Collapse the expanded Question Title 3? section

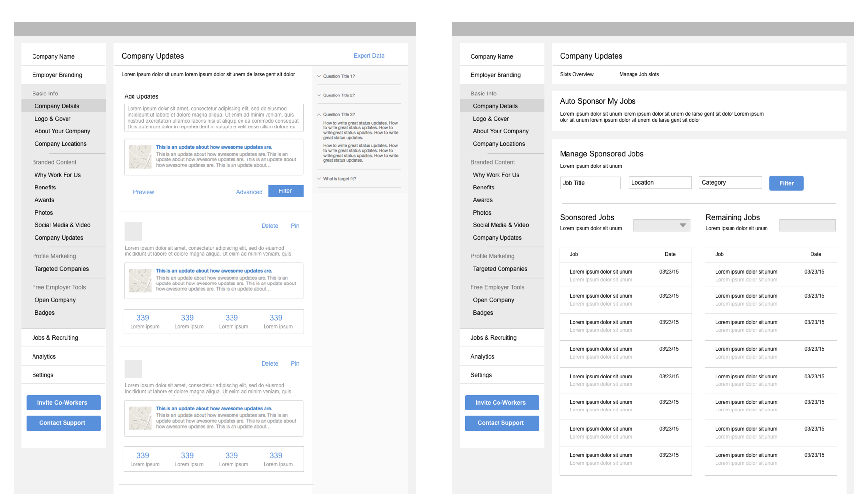pos(338,115)
